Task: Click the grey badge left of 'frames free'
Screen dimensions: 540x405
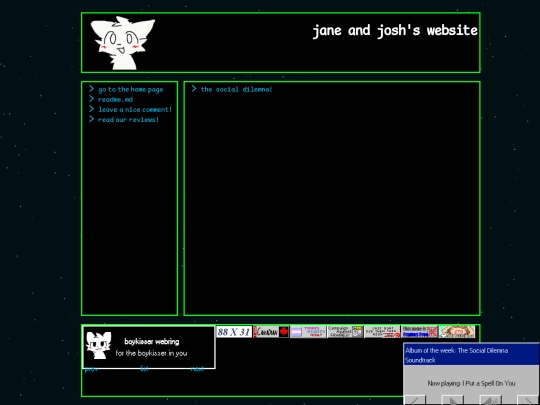Action: click(x=382, y=332)
